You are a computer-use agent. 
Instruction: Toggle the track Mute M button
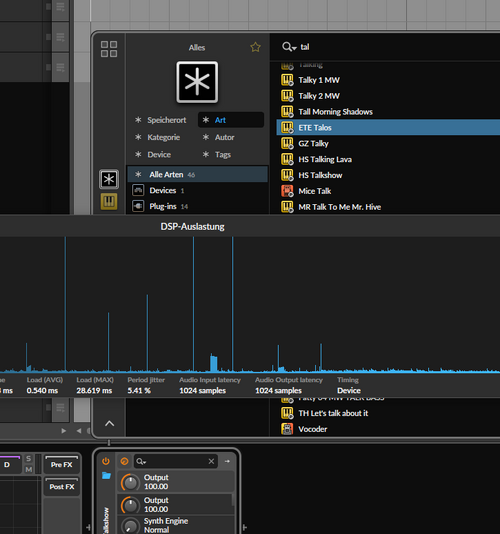click(x=29, y=469)
